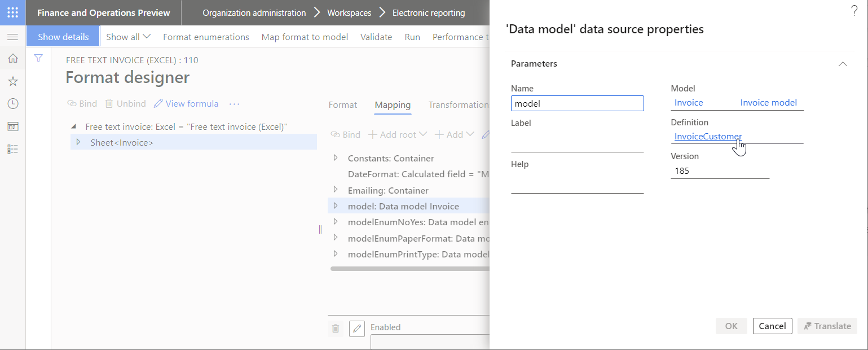Open Format enumerations menu item
The width and height of the screenshot is (868, 350).
(x=206, y=36)
